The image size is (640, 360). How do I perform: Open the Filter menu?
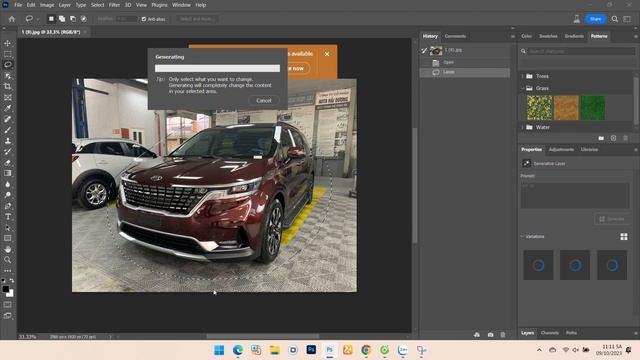[x=114, y=5]
